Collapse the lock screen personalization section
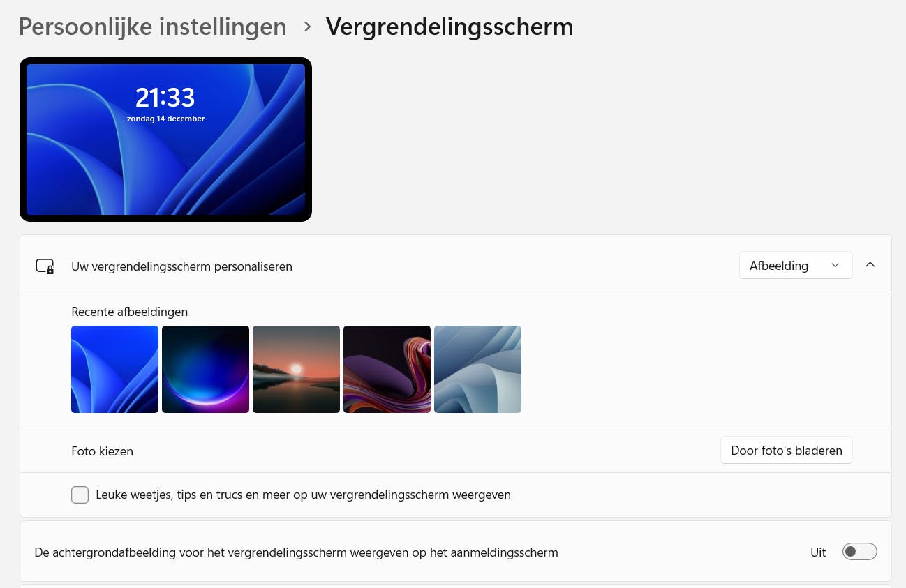 click(870, 265)
